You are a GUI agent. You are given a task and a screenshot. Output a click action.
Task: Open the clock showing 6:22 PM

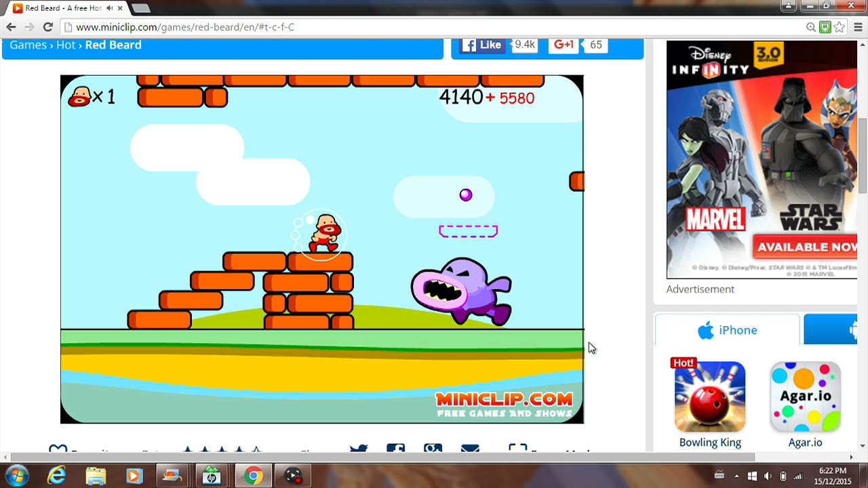(832, 476)
